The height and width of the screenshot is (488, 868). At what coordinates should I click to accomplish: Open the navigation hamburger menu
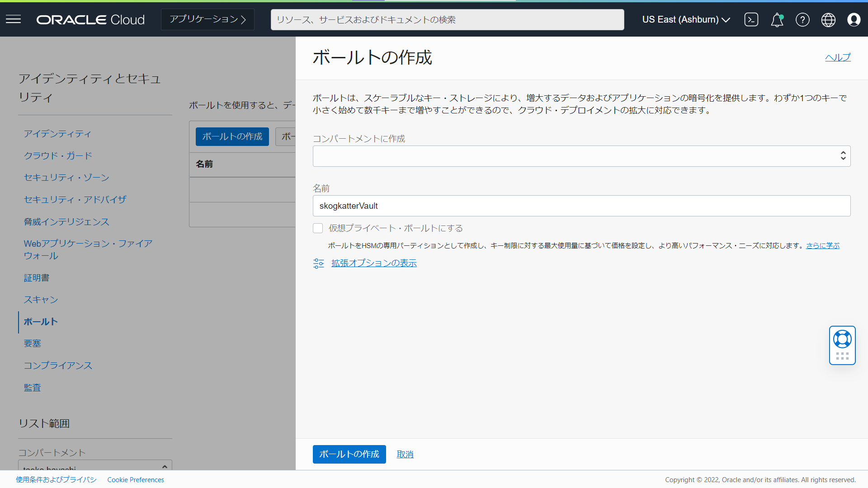(13, 19)
